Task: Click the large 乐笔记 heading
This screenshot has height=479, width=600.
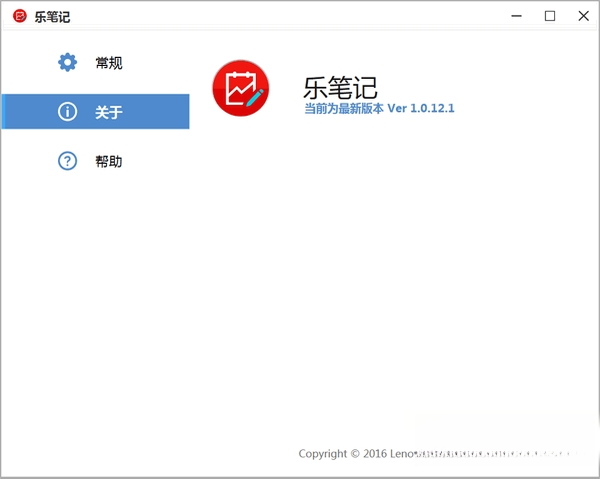Action: [340, 88]
